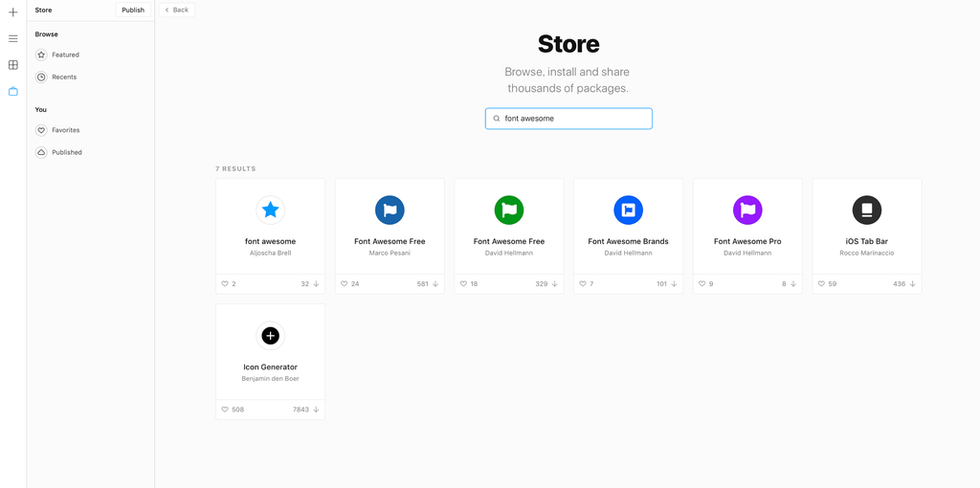This screenshot has width=980, height=488.
Task: Click the Icon Generator plus icon
Action: (271, 336)
